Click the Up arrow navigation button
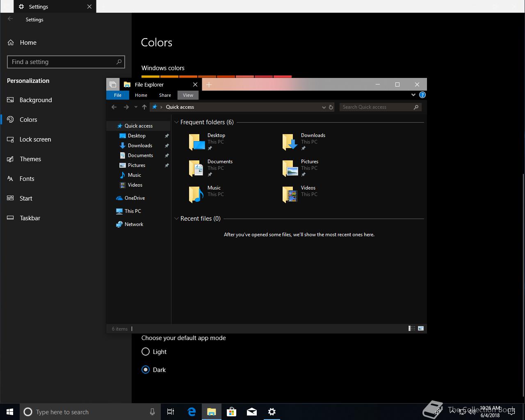The height and width of the screenshot is (420, 525). pyautogui.click(x=144, y=107)
